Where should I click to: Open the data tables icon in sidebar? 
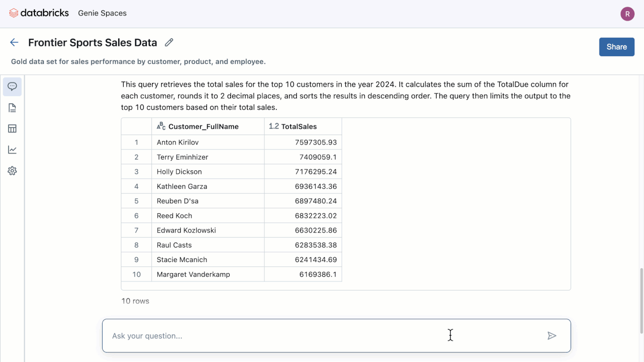[12, 128]
